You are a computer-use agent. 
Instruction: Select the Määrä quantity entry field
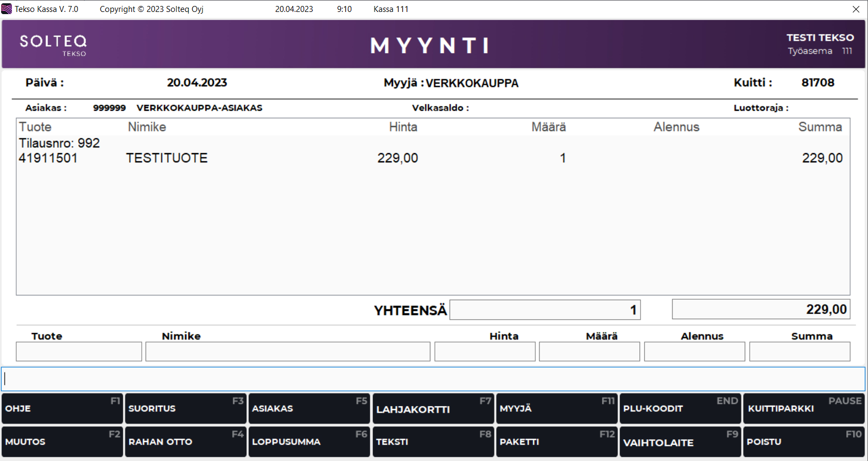[589, 352]
